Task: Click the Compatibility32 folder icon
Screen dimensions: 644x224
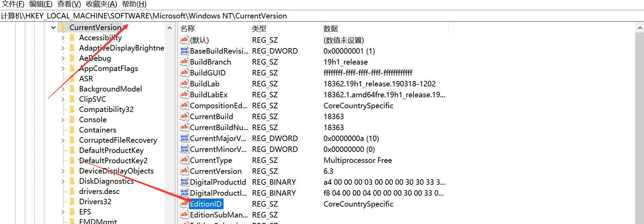Action: pos(72,109)
